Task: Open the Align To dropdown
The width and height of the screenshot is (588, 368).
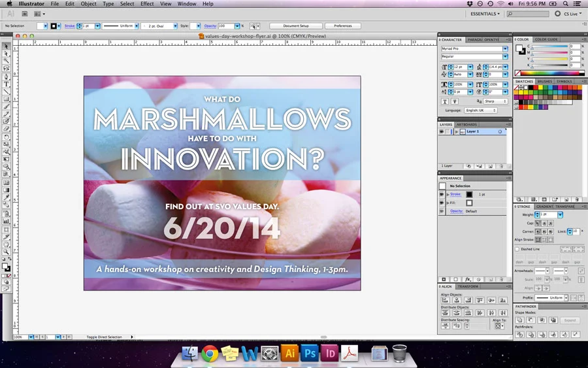Action: [499, 326]
